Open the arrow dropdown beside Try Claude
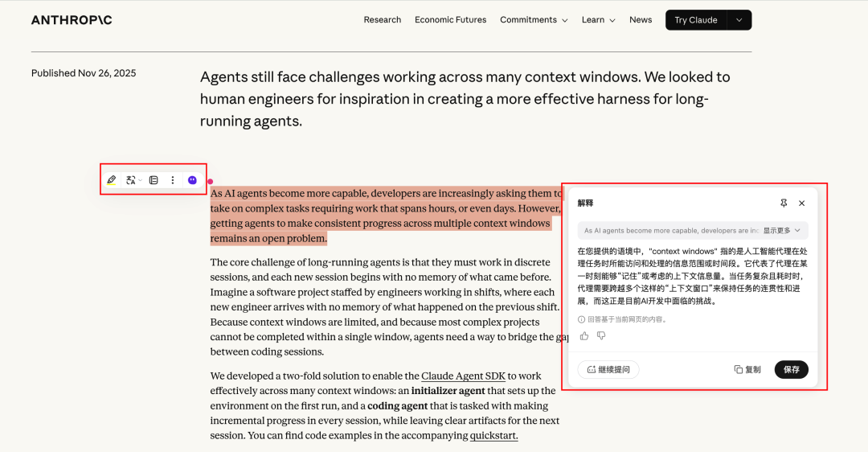Screen dimensions: 868x452 click(739, 20)
